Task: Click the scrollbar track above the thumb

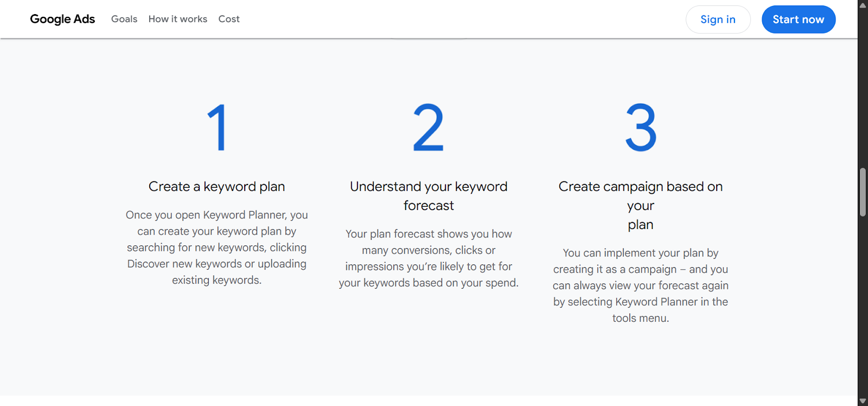Action: coord(863,87)
